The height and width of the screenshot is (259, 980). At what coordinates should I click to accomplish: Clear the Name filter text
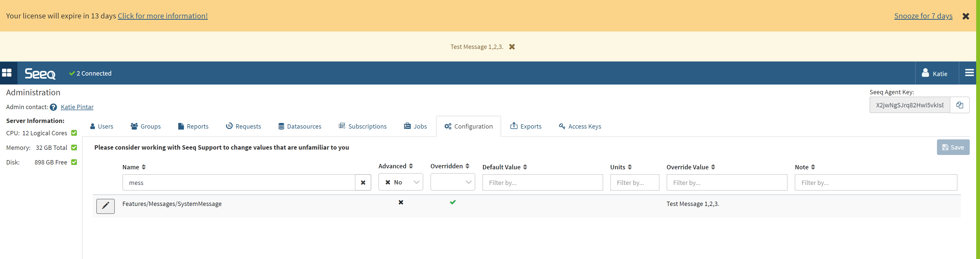click(x=363, y=183)
